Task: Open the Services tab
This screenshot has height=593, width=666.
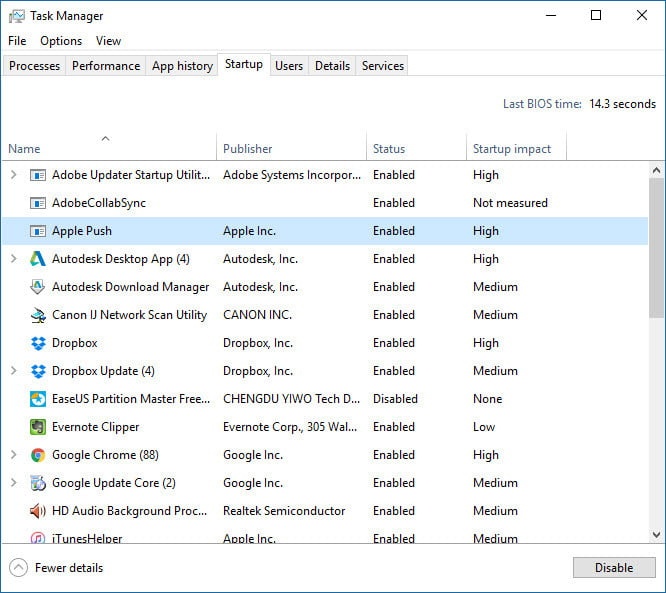Action: pyautogui.click(x=383, y=66)
